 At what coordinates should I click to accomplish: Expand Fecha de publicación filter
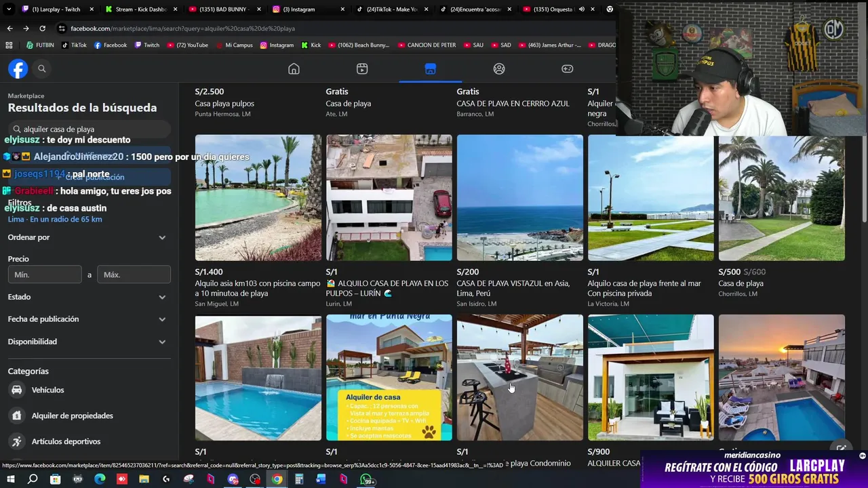89,319
